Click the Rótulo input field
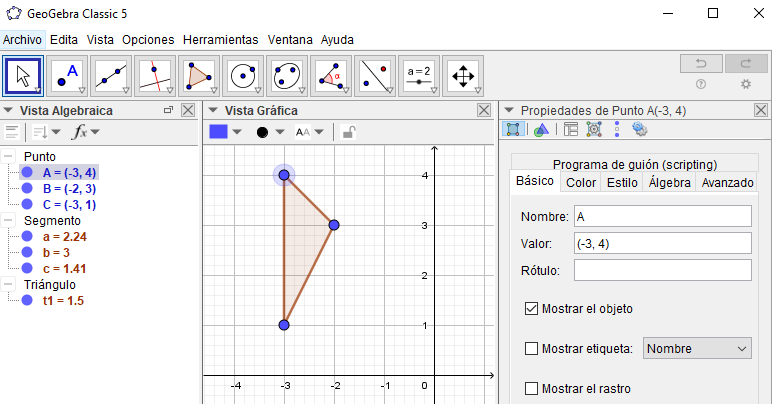The height and width of the screenshot is (404, 772). tap(662, 270)
